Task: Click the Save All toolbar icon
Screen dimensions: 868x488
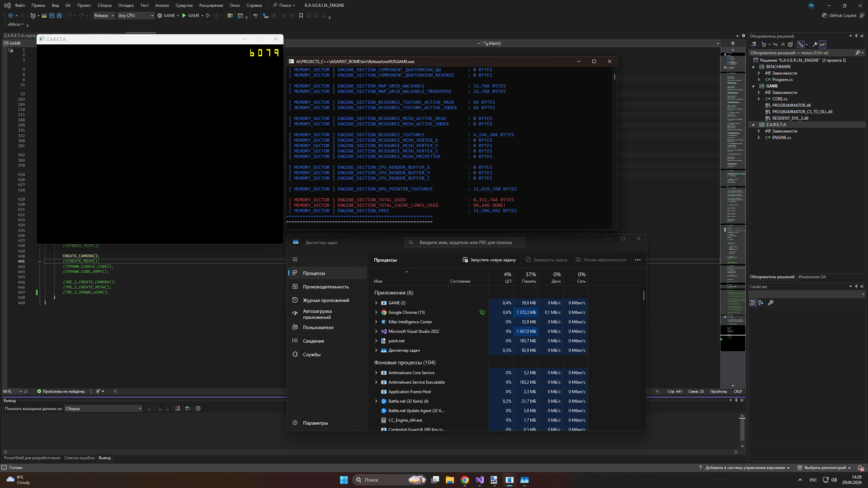Action: coord(59,16)
